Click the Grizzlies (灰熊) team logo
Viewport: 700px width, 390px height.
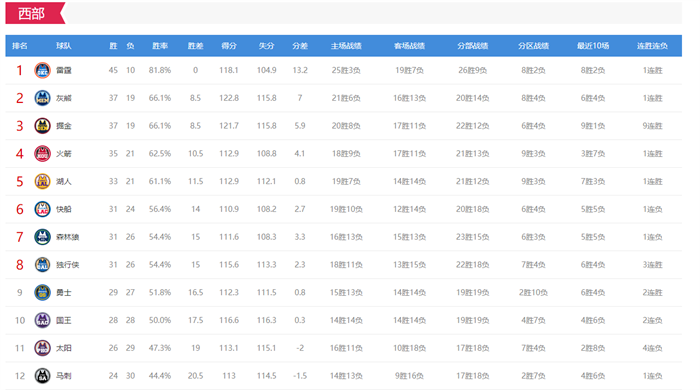point(42,98)
